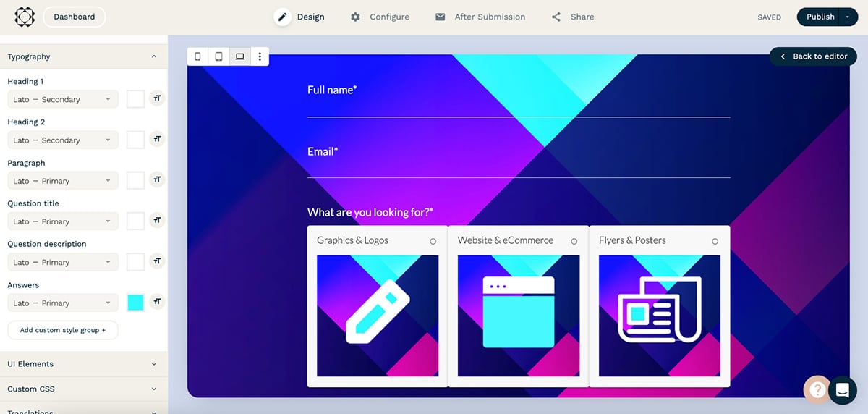Image resolution: width=868 pixels, height=414 pixels.
Task: Expand the Translations section
Action: [x=83, y=410]
